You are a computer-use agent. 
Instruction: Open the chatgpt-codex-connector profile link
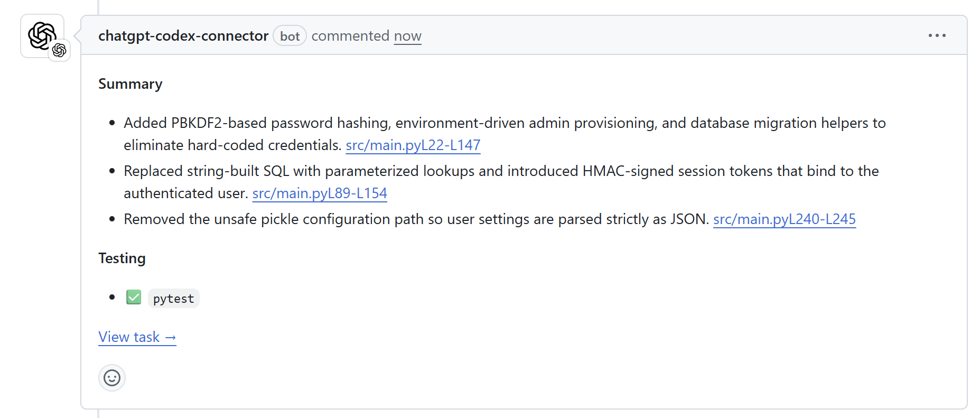(x=183, y=36)
